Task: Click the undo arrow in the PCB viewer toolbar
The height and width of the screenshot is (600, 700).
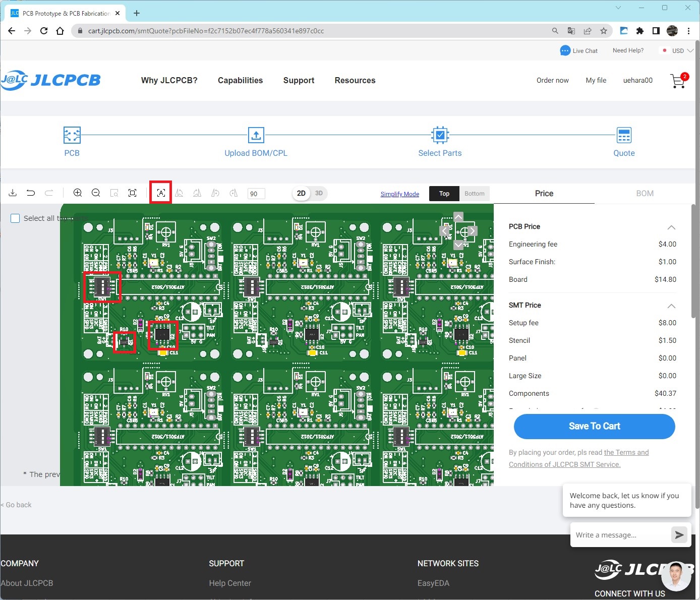Action: 31,193
